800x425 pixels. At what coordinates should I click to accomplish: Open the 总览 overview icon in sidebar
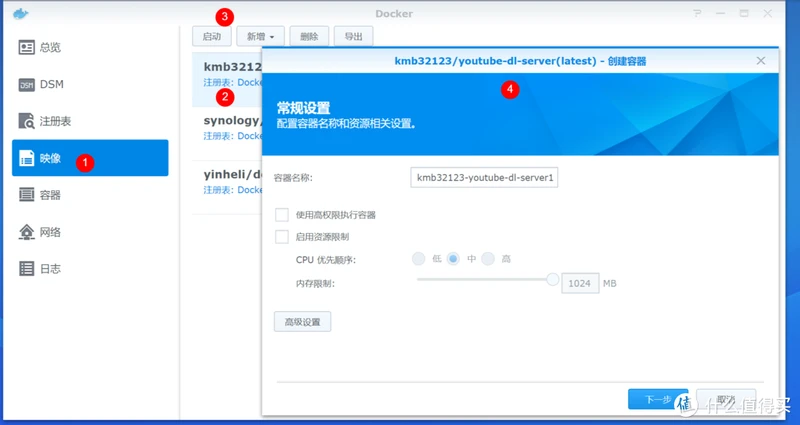pos(27,47)
